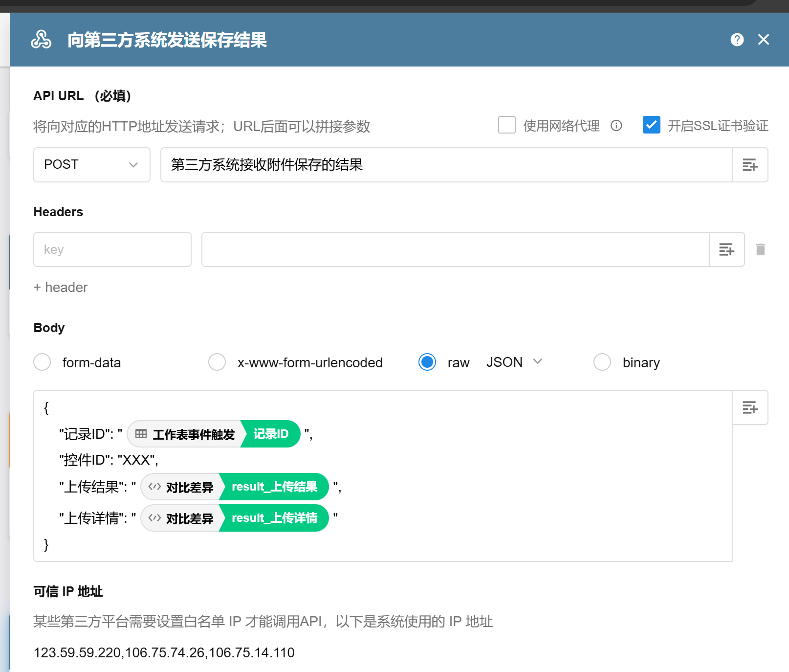Click the help question mark icon

pos(737,40)
